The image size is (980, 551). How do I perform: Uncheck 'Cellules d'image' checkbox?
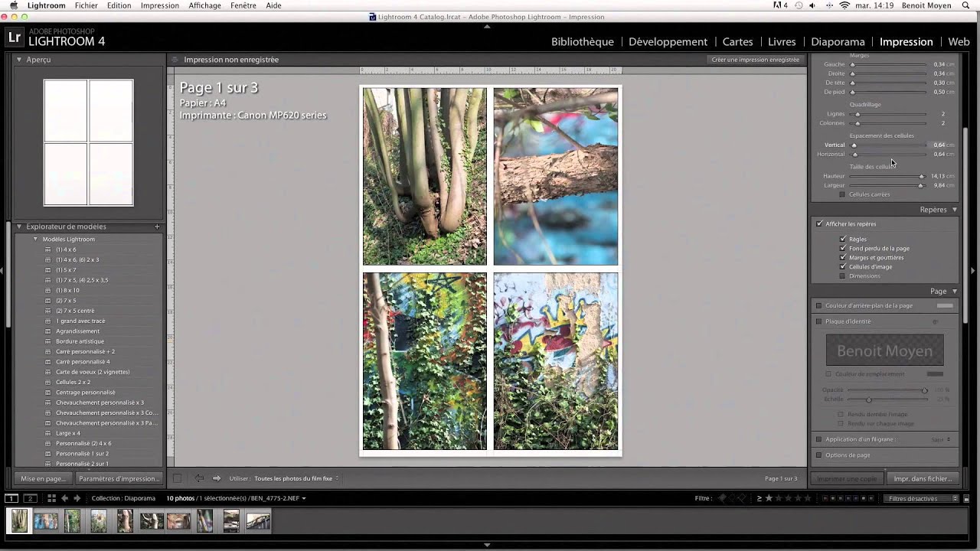pos(843,266)
